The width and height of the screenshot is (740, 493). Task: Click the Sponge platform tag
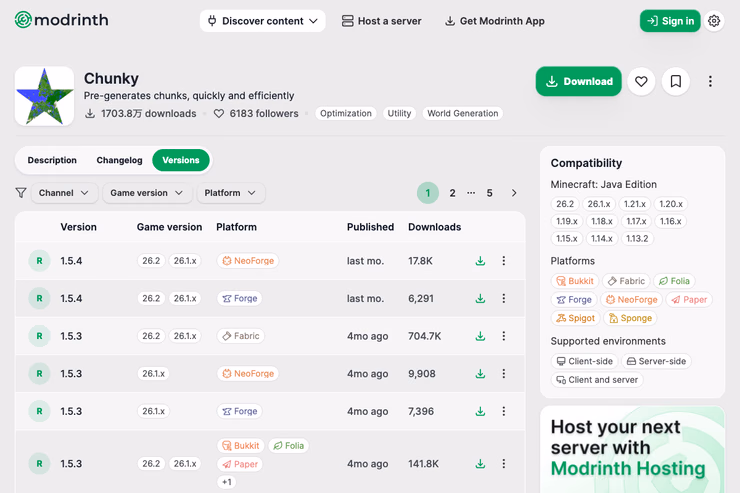[630, 318]
